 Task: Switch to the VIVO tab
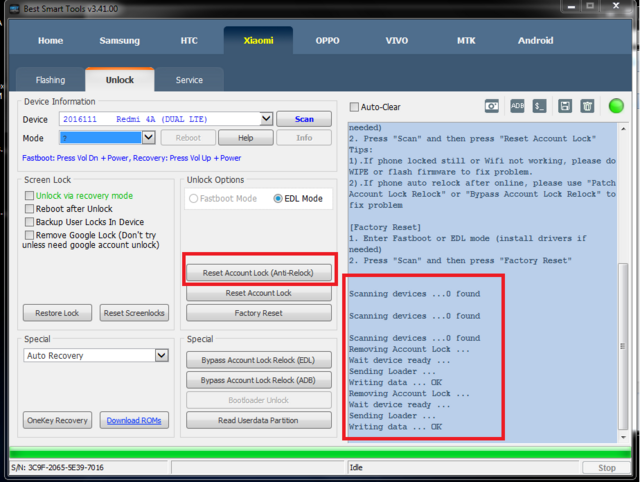pyautogui.click(x=397, y=40)
